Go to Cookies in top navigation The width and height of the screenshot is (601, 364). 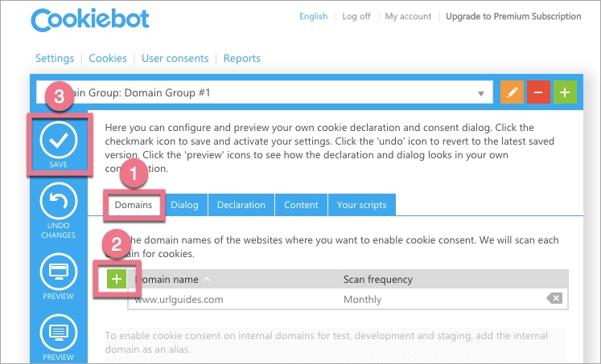[108, 58]
